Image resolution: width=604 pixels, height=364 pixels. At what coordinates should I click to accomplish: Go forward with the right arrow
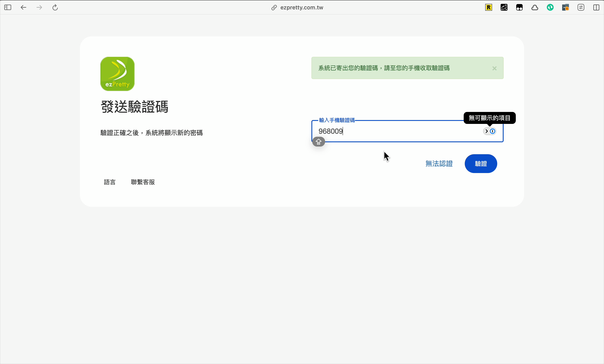[39, 7]
